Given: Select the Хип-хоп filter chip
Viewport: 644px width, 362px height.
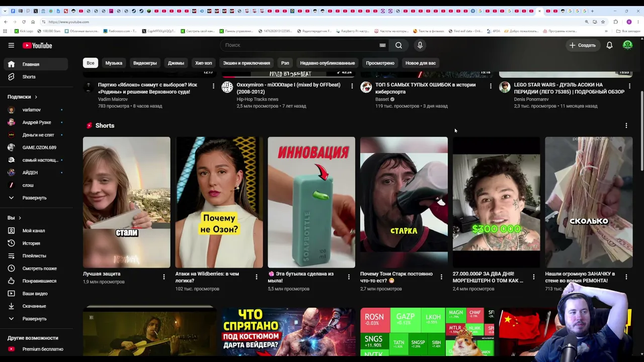Looking at the screenshot, I should pyautogui.click(x=203, y=63).
